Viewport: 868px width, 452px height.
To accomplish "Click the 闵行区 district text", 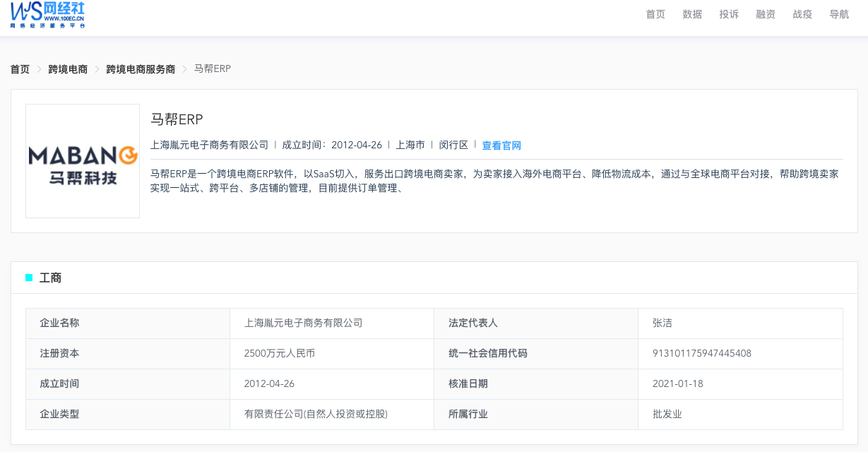I will point(453,145).
